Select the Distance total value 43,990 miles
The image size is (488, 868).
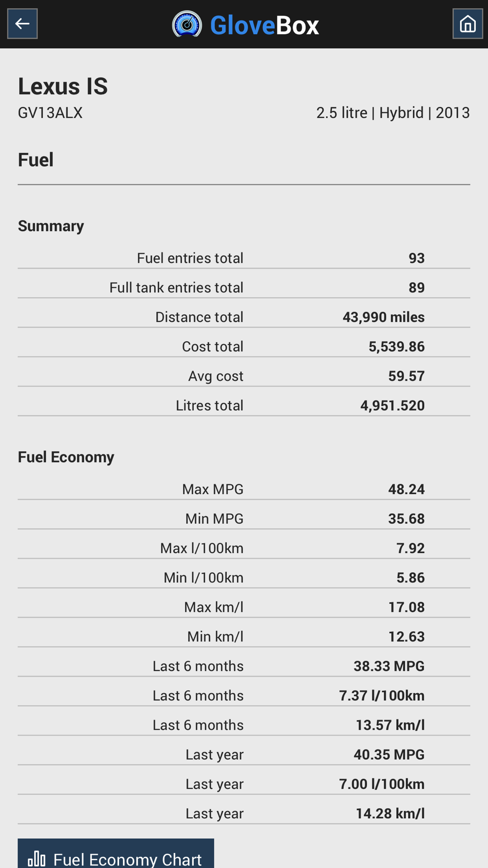pyautogui.click(x=384, y=317)
